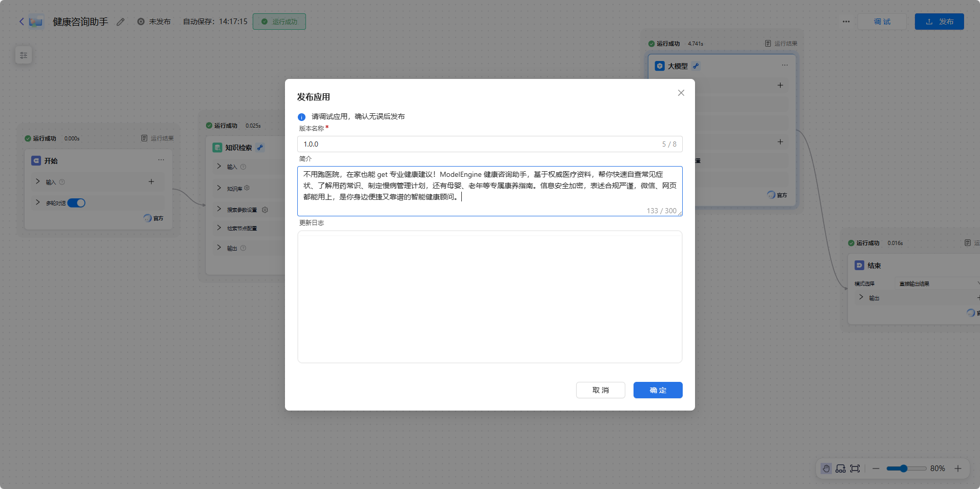Open 知识库 settings gear on 知识检索 node
Image resolution: width=980 pixels, height=489 pixels.
click(247, 188)
